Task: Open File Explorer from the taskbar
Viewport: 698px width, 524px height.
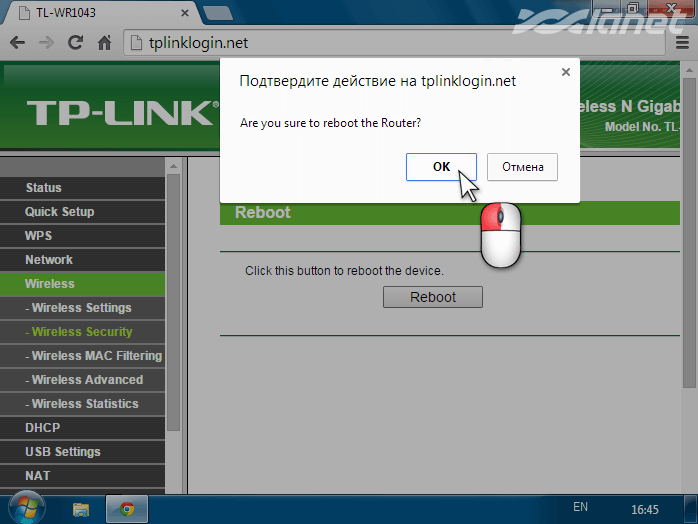Action: [81, 508]
